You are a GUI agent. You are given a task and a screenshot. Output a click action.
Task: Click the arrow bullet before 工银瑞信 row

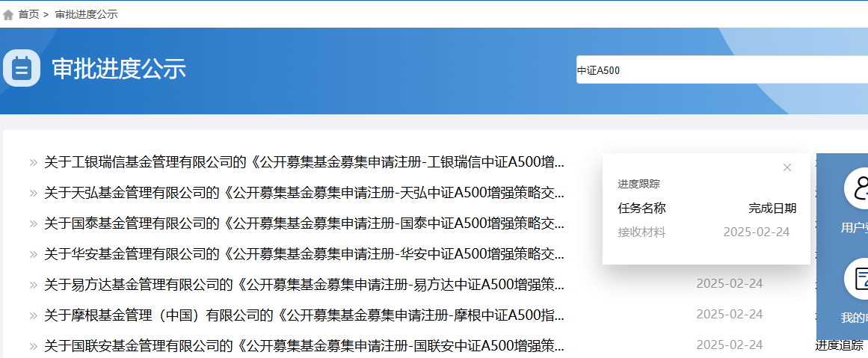pos(33,163)
